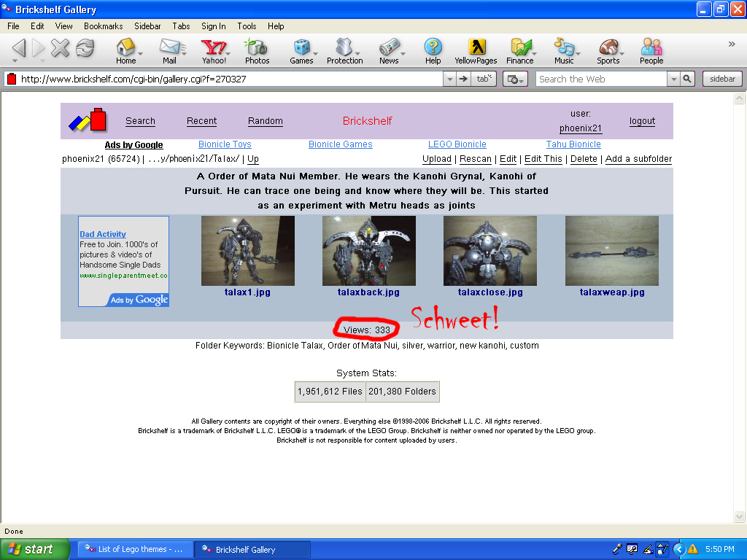The image size is (747, 560).
Task: Expand the Yahoo! icon dropdown arrow
Action: coord(228,53)
